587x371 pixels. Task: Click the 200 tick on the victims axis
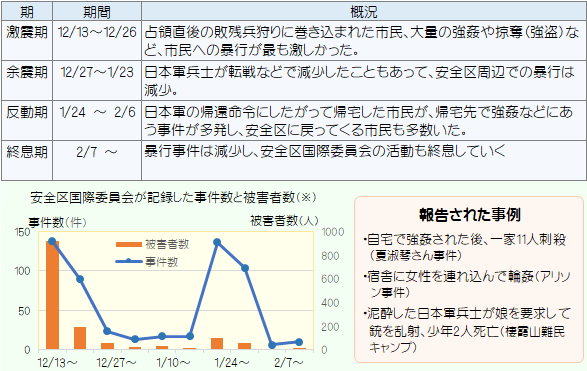pos(330,327)
